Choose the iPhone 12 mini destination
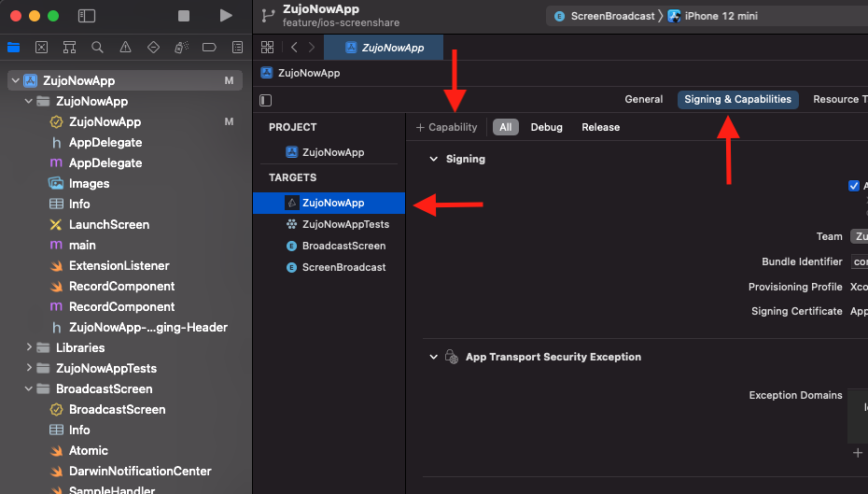The image size is (868, 494). 713,16
